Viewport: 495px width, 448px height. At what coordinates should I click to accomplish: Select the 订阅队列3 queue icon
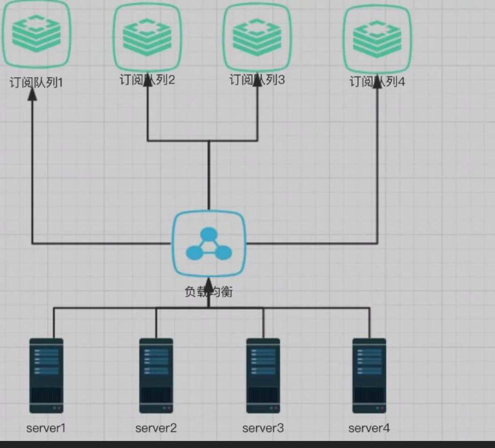(257, 37)
